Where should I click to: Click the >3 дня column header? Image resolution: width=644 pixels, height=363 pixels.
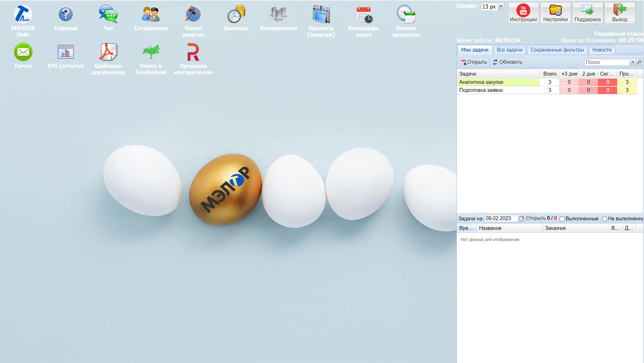(x=569, y=74)
